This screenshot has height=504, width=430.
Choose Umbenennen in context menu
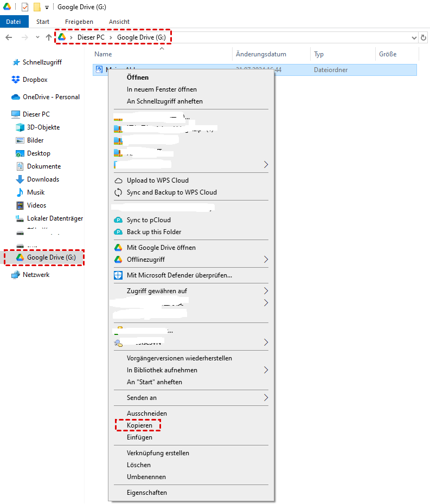click(146, 477)
